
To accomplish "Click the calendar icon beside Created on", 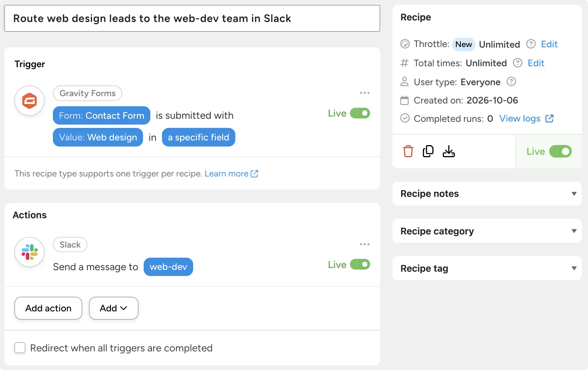I will (404, 100).
